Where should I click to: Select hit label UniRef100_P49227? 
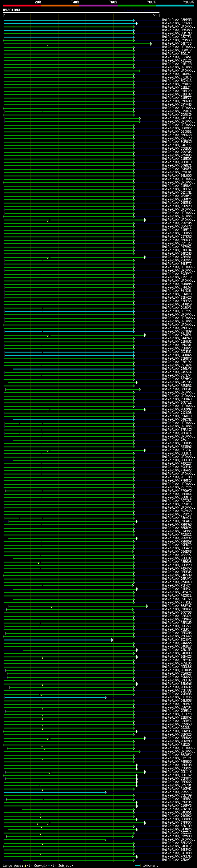click(176, 463)
